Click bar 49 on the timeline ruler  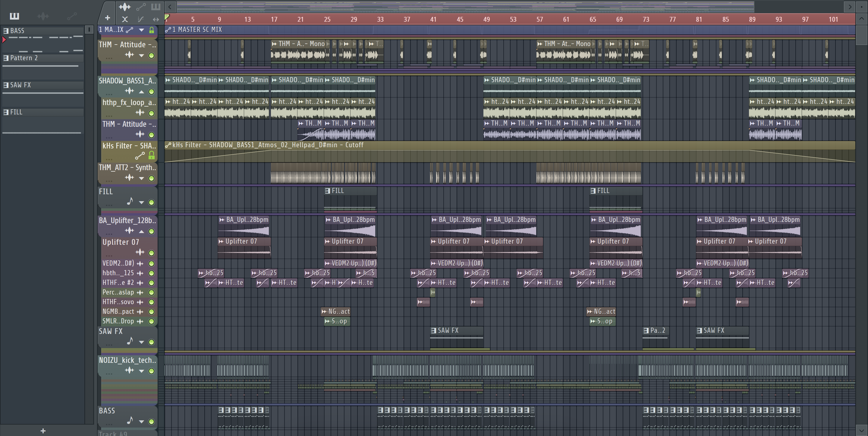(x=486, y=19)
